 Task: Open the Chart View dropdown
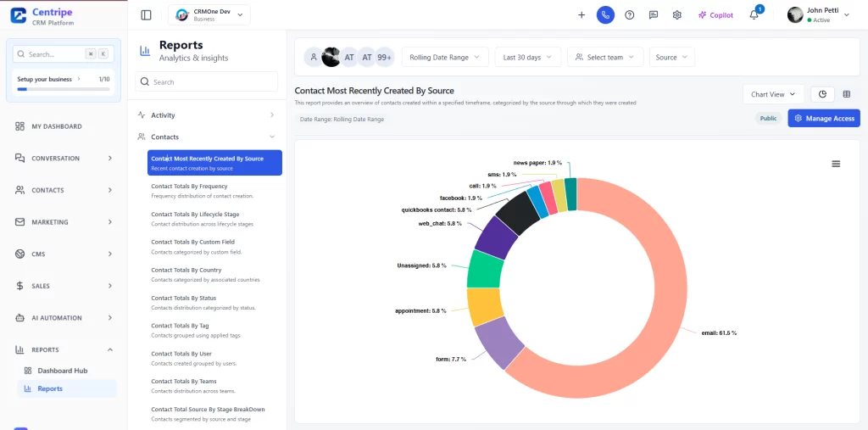click(773, 94)
